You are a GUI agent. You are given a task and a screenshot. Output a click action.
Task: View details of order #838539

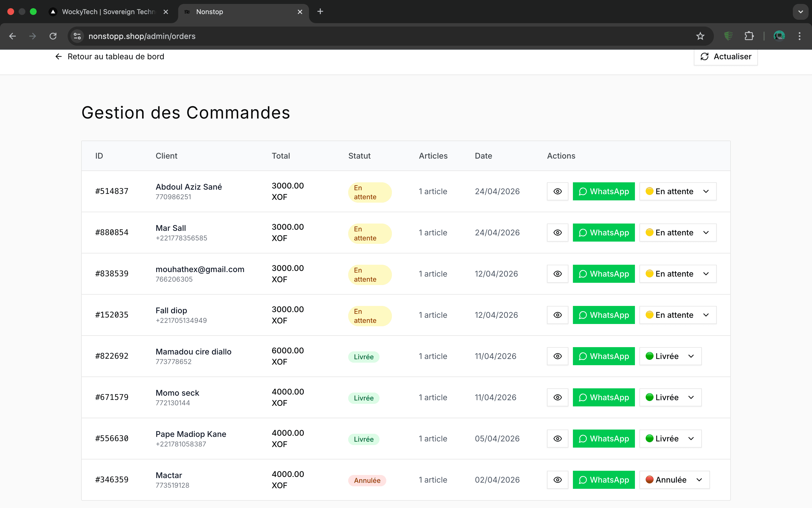[557, 274]
